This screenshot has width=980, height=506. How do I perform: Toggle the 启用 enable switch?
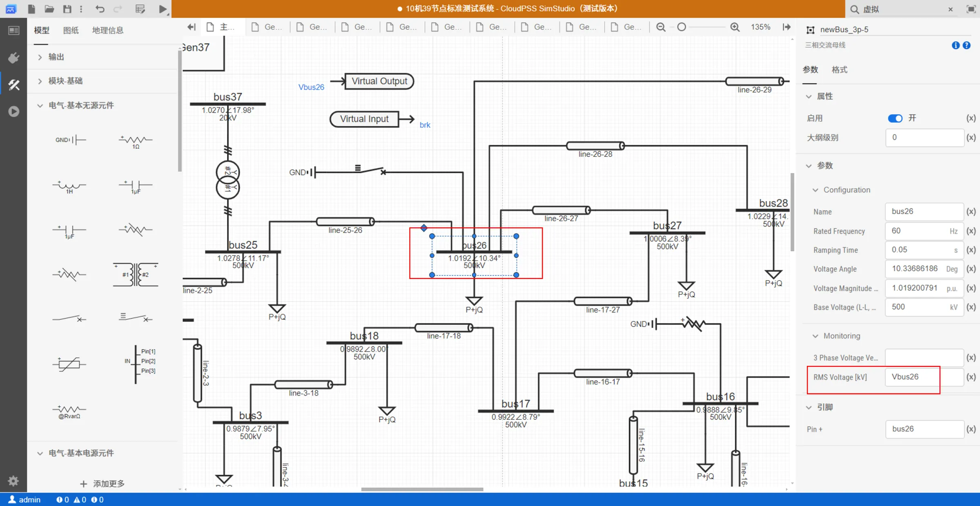(895, 118)
